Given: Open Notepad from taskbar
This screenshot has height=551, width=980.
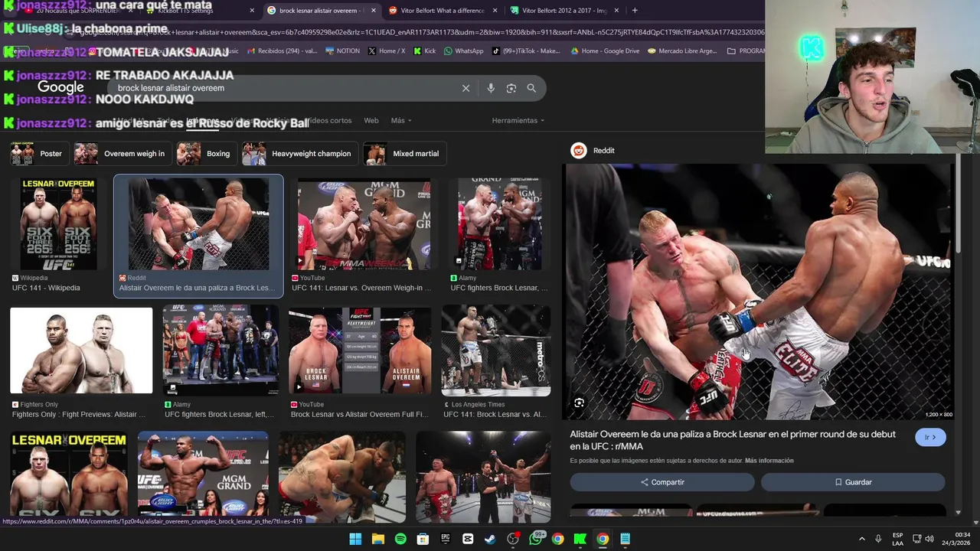Looking at the screenshot, I should (x=626, y=539).
